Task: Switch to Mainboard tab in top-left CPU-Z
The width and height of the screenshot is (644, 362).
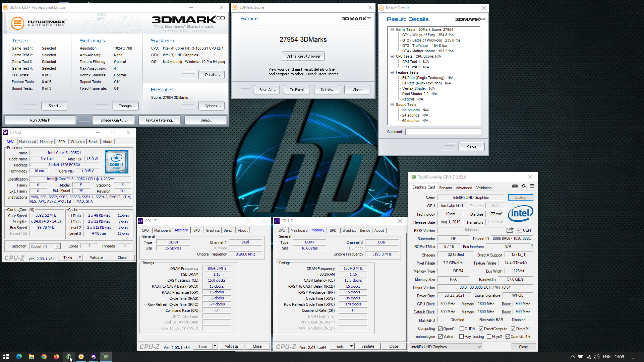Action: pos(27,142)
